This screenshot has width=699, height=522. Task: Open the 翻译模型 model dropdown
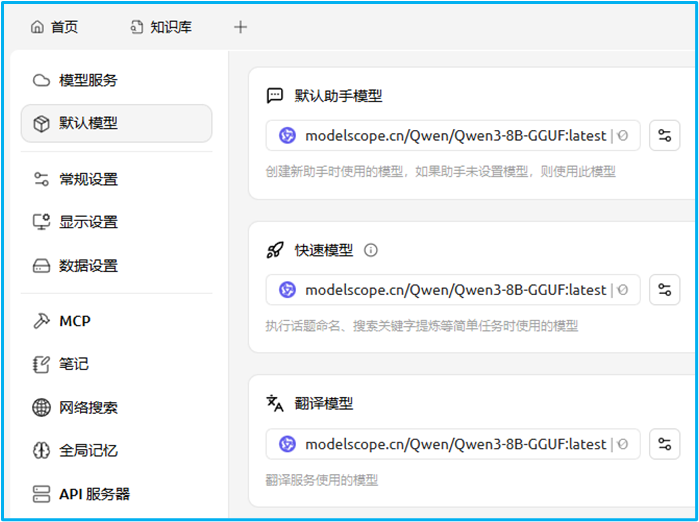pyautogui.click(x=453, y=444)
